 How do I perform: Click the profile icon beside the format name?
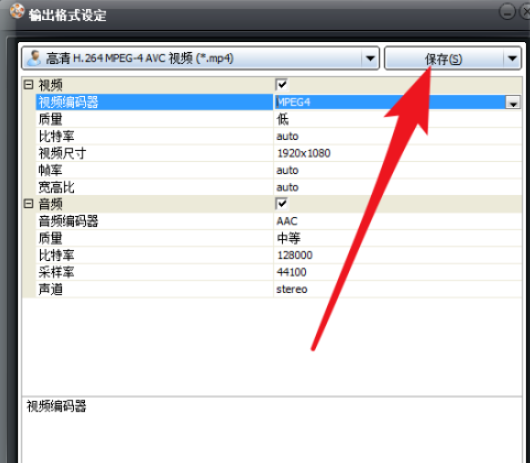[34, 58]
